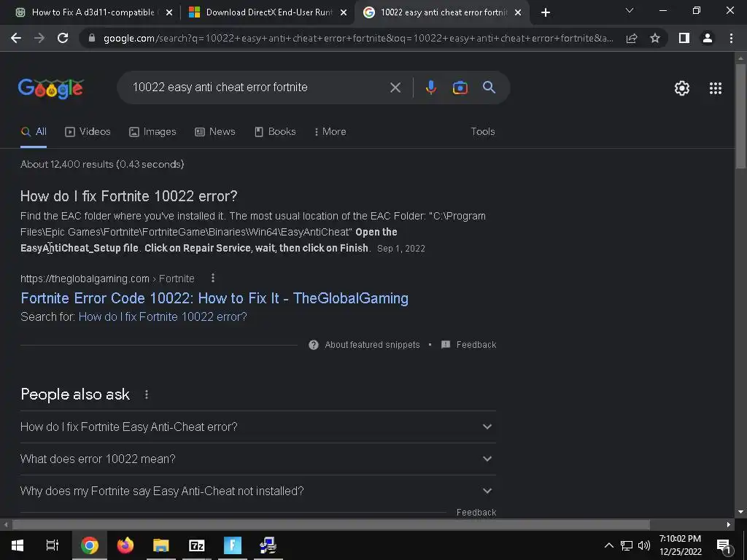Click into the Google search query field
Viewport: 747px width, 560px height.
pos(258,87)
